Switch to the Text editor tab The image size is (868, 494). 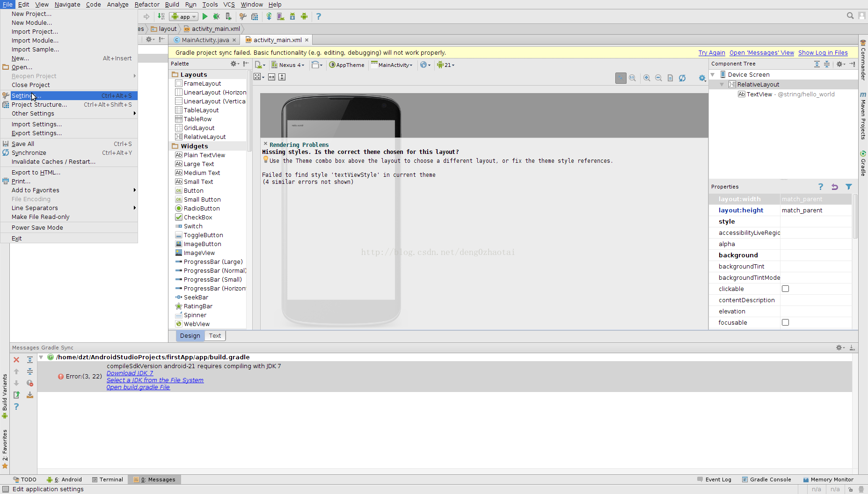[x=215, y=335]
